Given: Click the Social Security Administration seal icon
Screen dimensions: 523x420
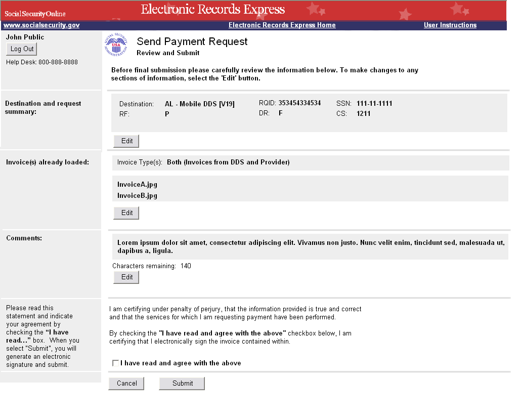Looking at the screenshot, I should point(116,45).
